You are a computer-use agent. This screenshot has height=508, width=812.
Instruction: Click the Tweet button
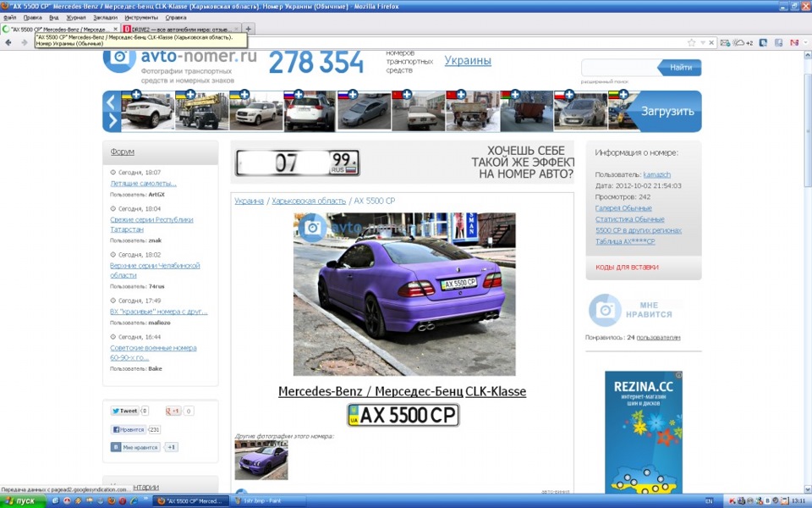(x=125, y=411)
